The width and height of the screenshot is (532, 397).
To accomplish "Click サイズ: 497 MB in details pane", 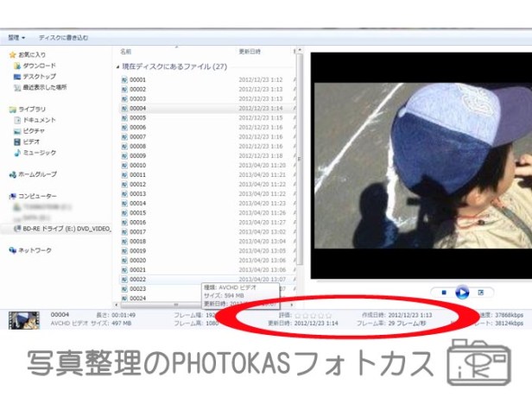I will [111, 324].
